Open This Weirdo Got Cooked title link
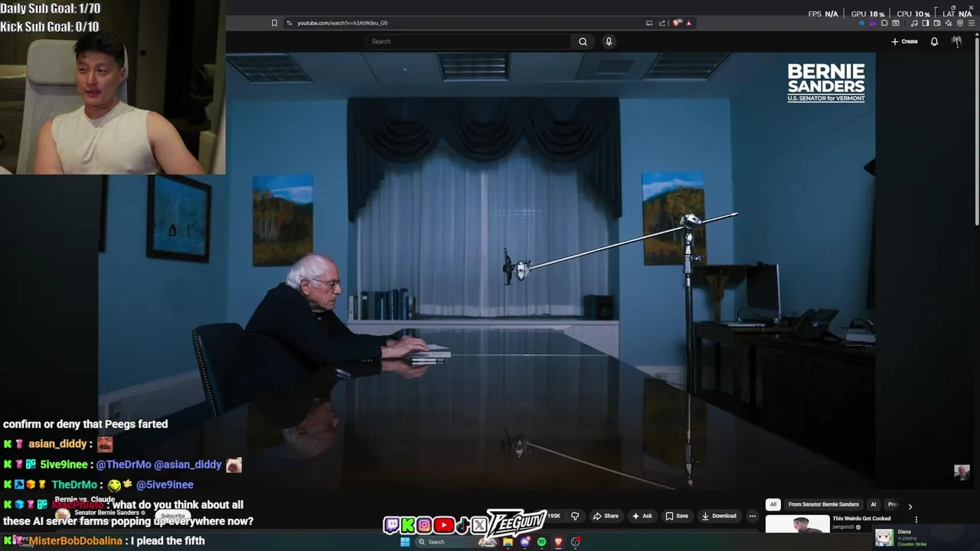 (861, 518)
